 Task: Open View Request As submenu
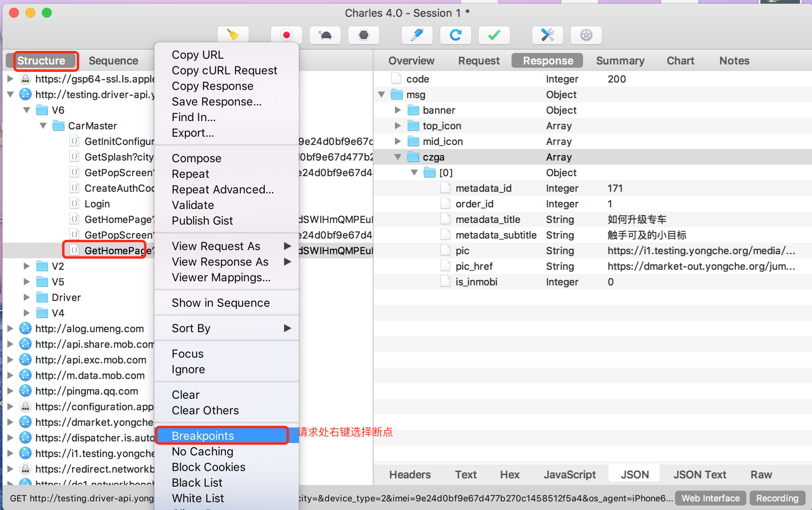pyautogui.click(x=227, y=246)
